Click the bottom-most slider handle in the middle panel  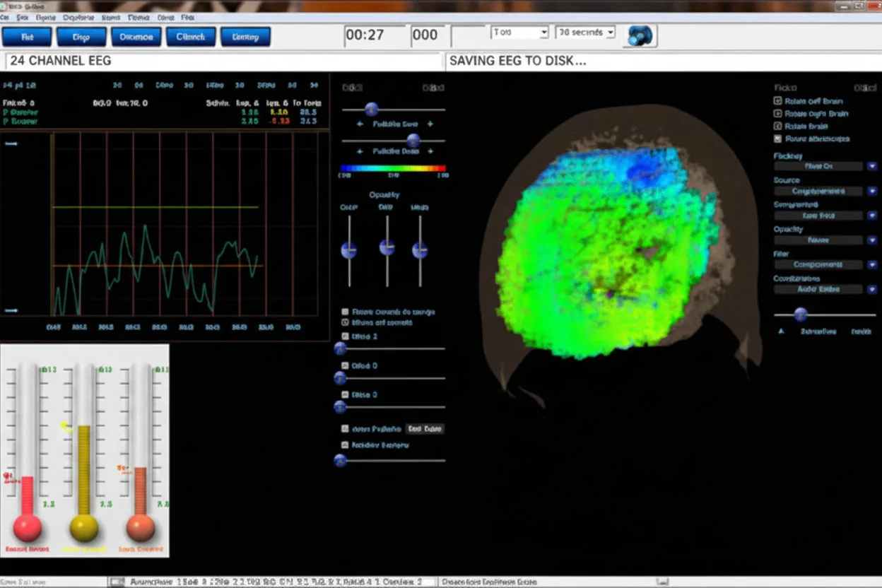point(341,460)
